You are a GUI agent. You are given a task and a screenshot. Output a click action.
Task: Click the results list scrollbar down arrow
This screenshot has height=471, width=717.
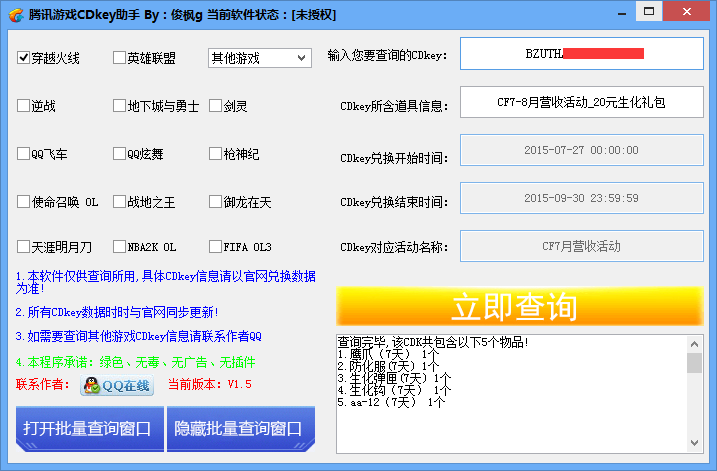click(x=694, y=440)
